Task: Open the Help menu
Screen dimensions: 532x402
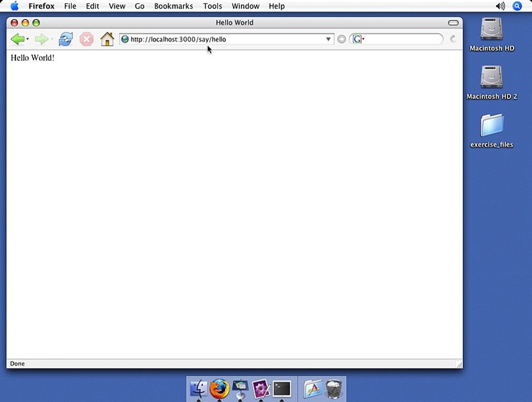Action: pos(277,6)
